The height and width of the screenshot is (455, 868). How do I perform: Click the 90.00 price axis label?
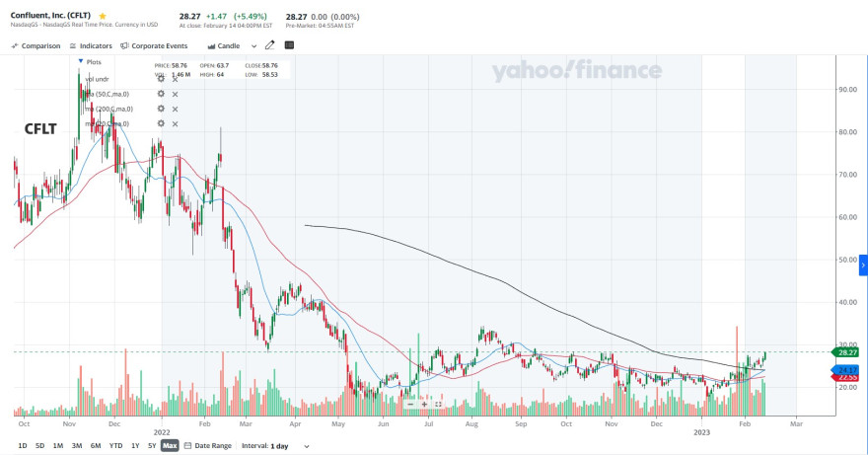point(847,89)
